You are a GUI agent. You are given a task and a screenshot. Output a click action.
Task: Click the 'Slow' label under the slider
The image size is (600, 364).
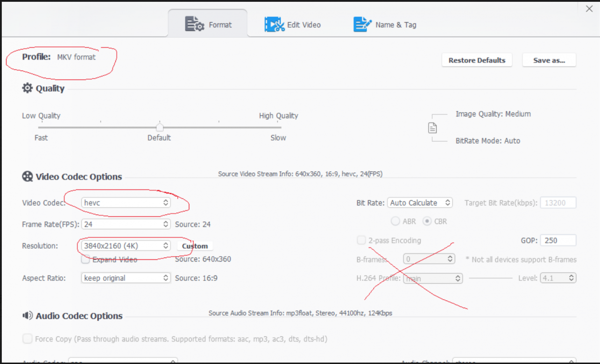[278, 138]
